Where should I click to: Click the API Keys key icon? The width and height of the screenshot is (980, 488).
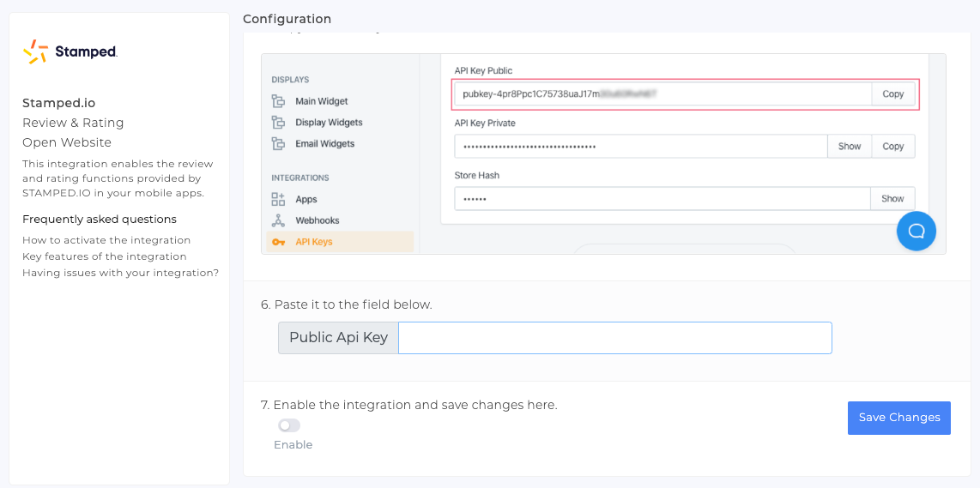coord(279,242)
